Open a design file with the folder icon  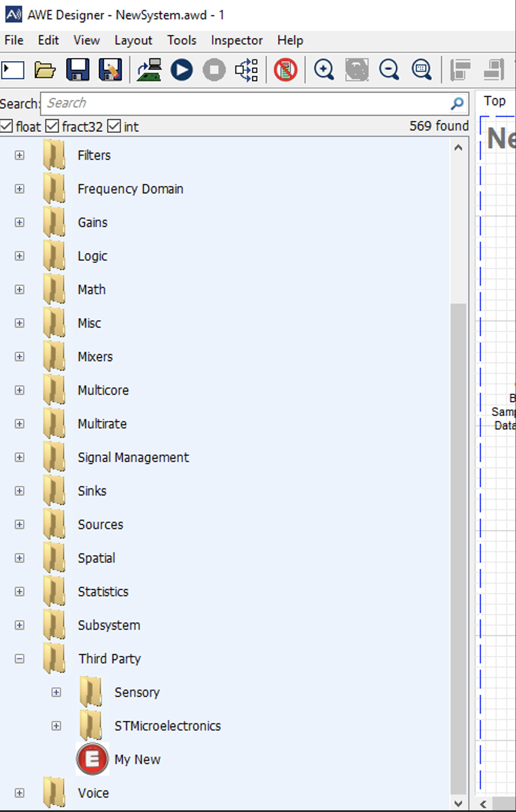(x=45, y=70)
